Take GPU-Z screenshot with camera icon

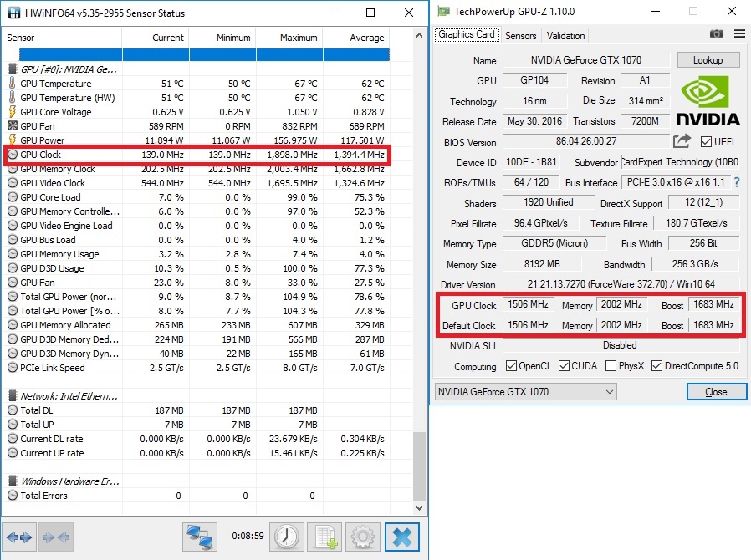(x=717, y=33)
